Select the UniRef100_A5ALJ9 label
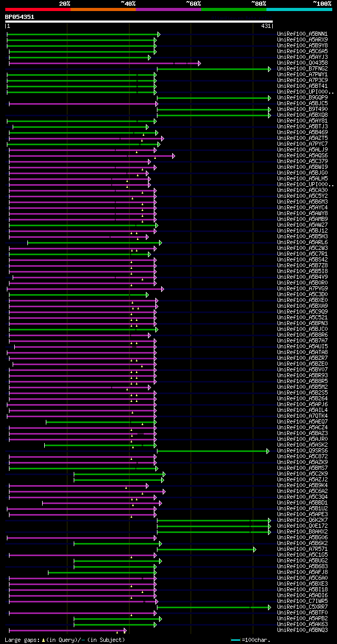The width and height of the screenshot is (337, 644). click(x=302, y=150)
